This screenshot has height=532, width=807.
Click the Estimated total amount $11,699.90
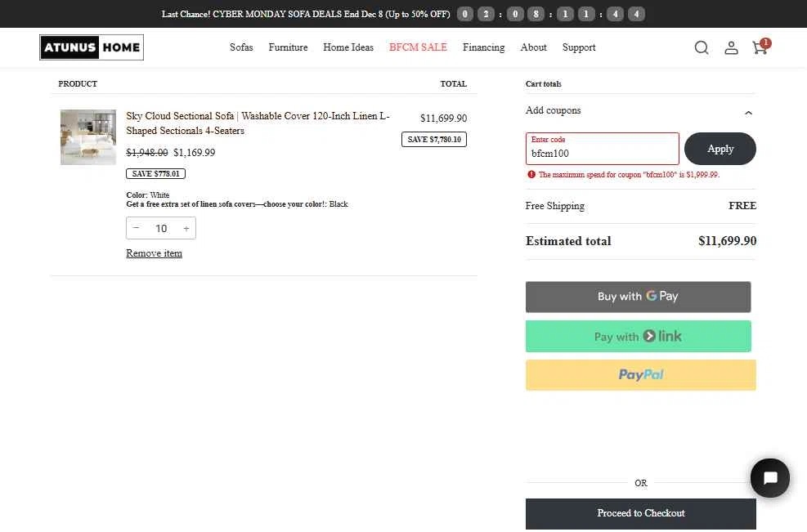pos(727,241)
